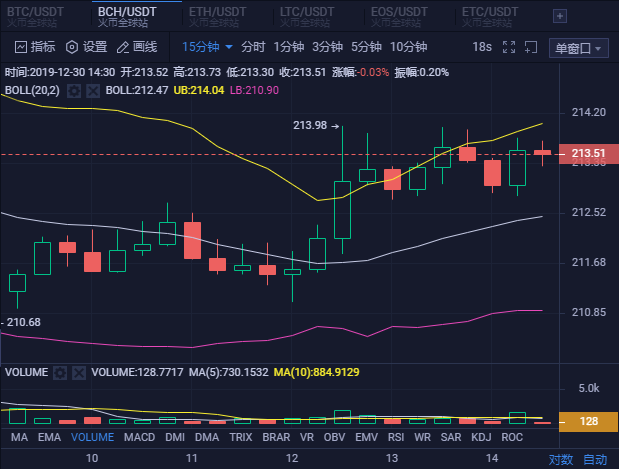Enable the OBV indicator
This screenshot has width=619, height=469.
334,437
